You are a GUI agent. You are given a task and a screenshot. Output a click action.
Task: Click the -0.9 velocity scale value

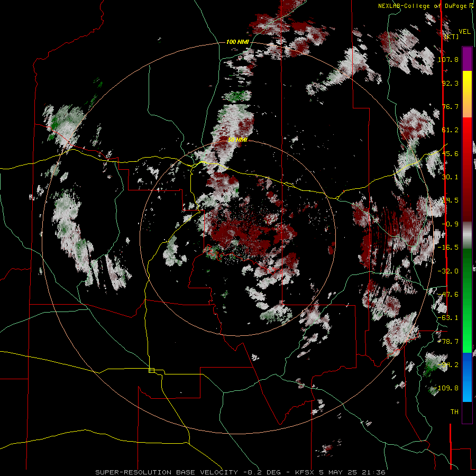[x=450, y=224]
